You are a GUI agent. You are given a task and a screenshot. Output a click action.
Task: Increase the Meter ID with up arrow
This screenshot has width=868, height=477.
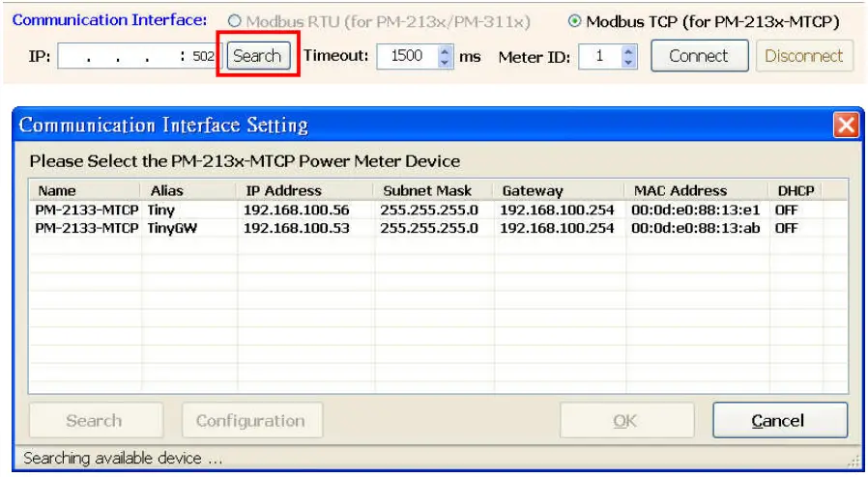click(627, 51)
